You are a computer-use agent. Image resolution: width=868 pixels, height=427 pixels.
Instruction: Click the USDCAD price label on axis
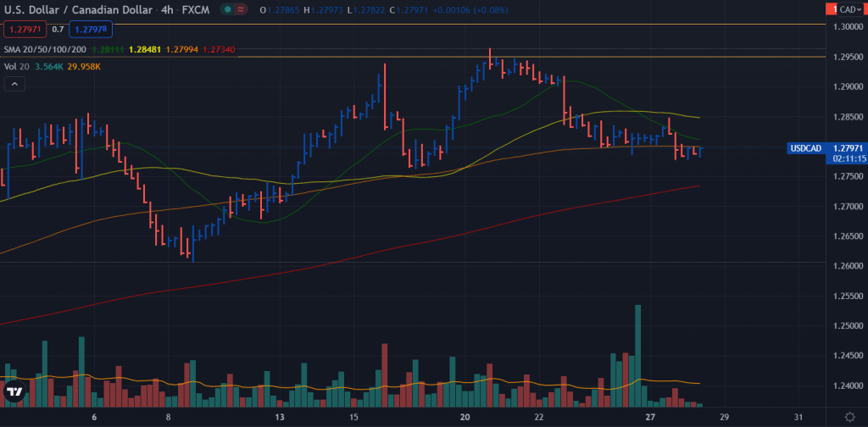tap(806, 148)
